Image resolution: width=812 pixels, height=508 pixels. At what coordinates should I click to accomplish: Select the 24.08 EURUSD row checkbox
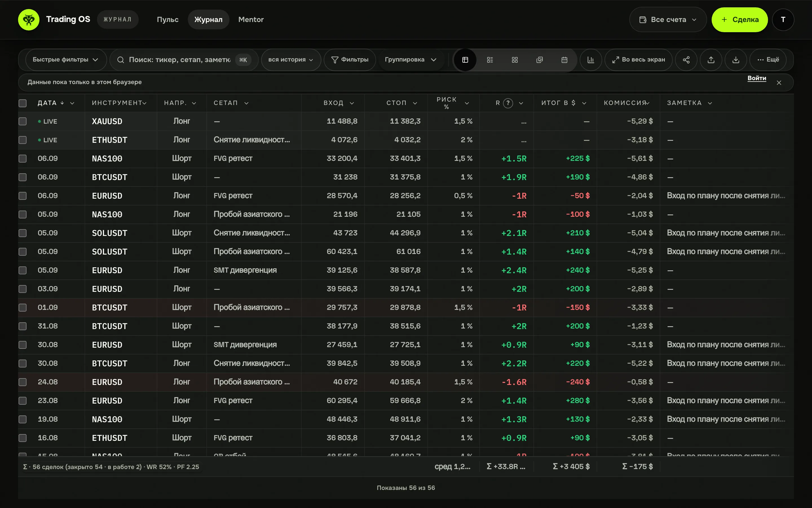click(23, 382)
